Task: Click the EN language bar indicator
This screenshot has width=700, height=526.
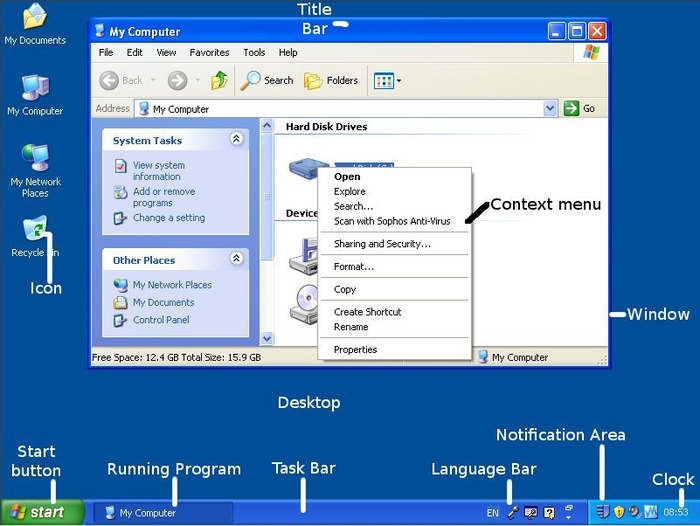Action: (492, 513)
